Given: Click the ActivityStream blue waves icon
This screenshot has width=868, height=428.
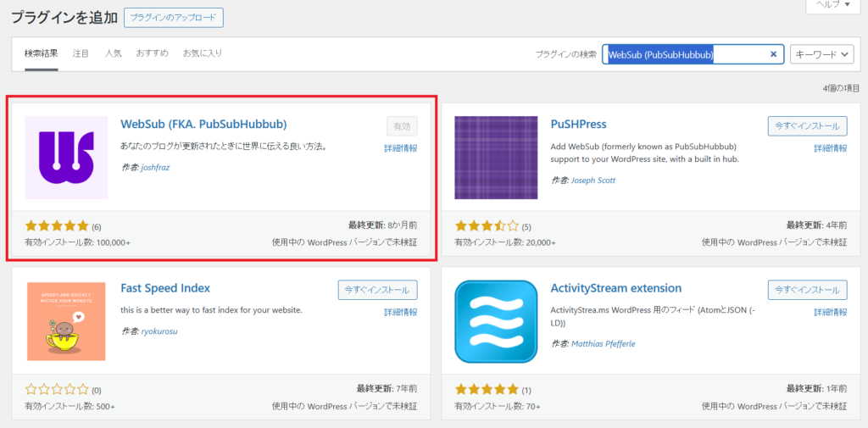Looking at the screenshot, I should (496, 321).
